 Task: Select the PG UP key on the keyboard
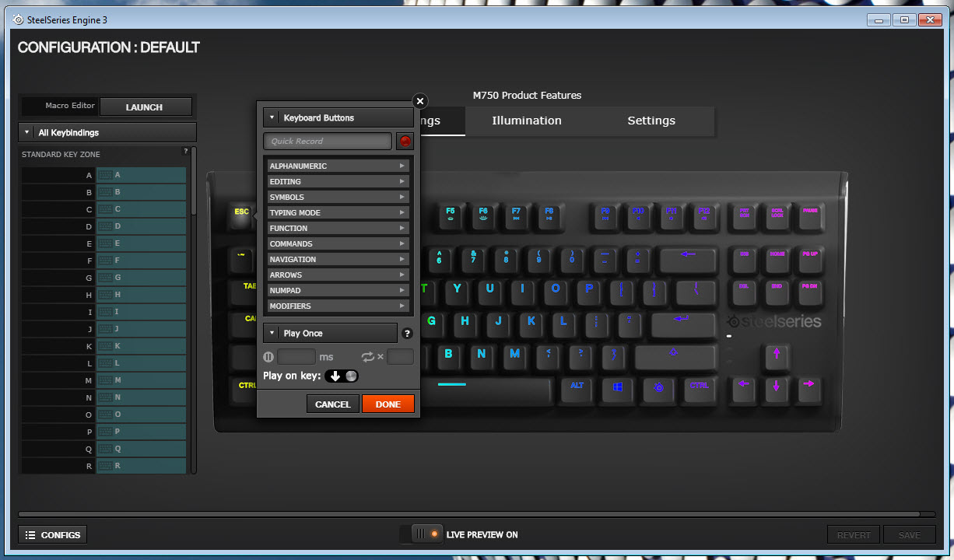click(809, 259)
